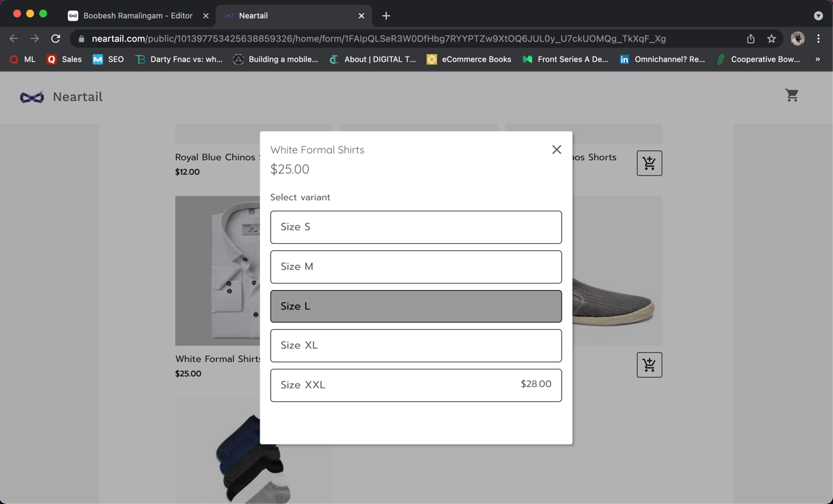
Task: Select the Size XL variant option
Action: tap(416, 345)
